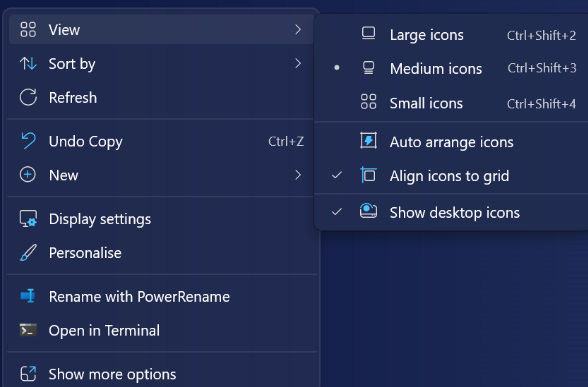Click the Ctrl+Shift+4 shortcut text
The width and height of the screenshot is (588, 387).
[x=542, y=104]
